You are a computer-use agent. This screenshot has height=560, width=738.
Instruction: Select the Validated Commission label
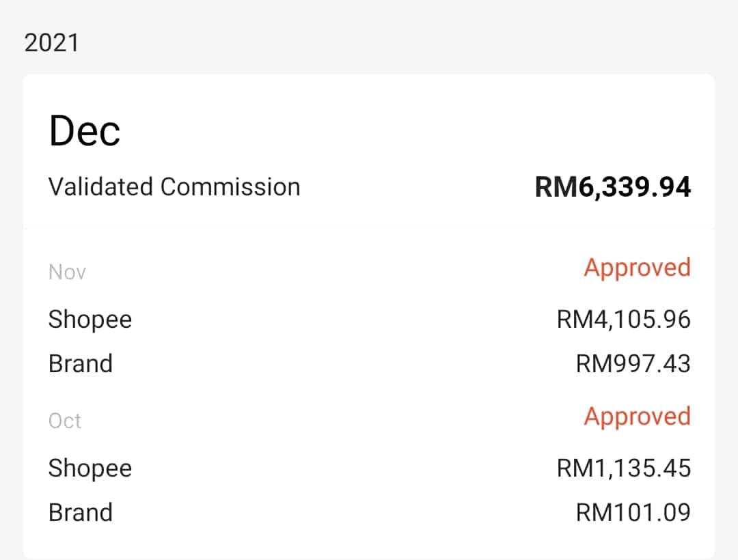pos(174,186)
